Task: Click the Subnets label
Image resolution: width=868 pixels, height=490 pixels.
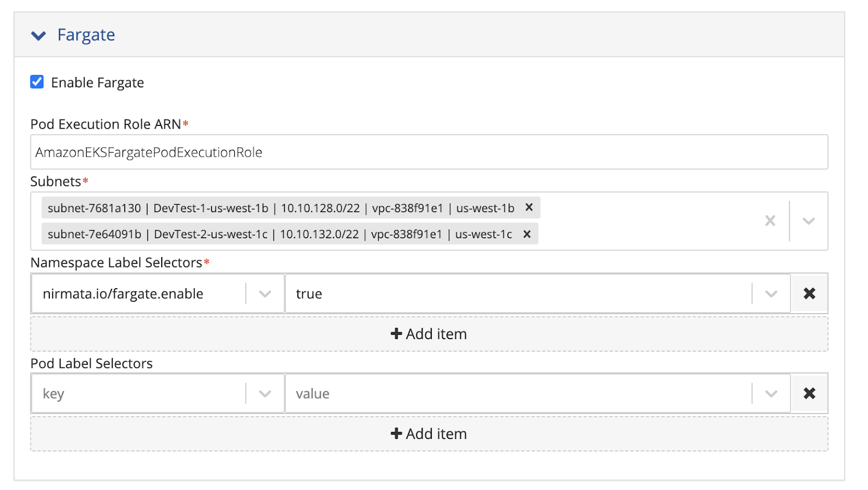Action: [x=56, y=181]
